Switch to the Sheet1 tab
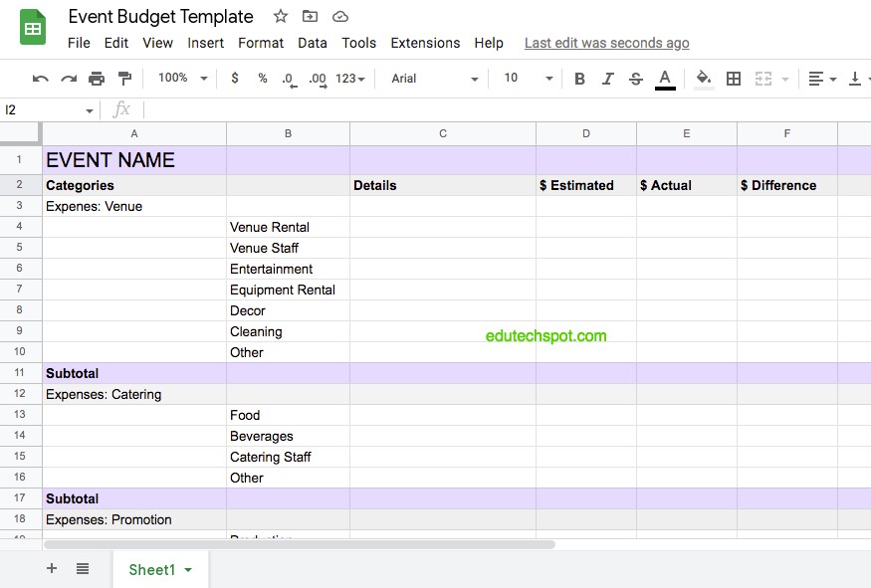 click(154, 569)
